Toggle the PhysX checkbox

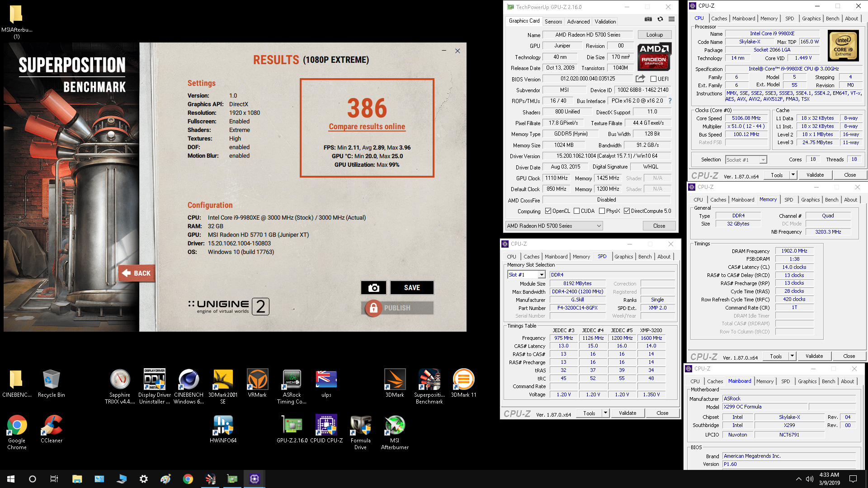602,211
